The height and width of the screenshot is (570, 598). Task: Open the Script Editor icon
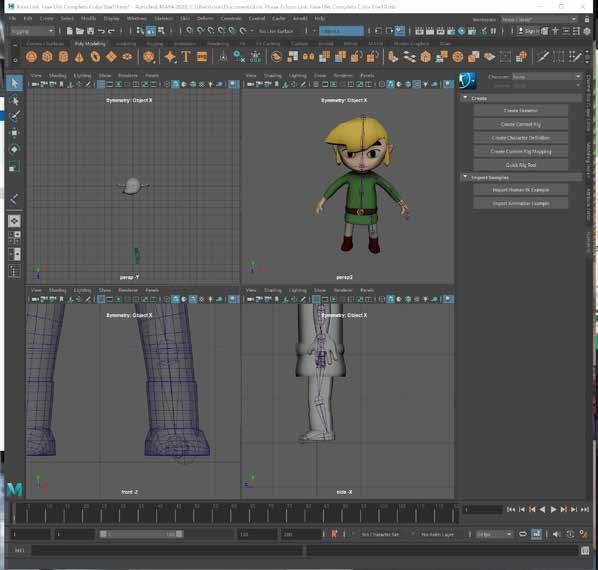585,551
